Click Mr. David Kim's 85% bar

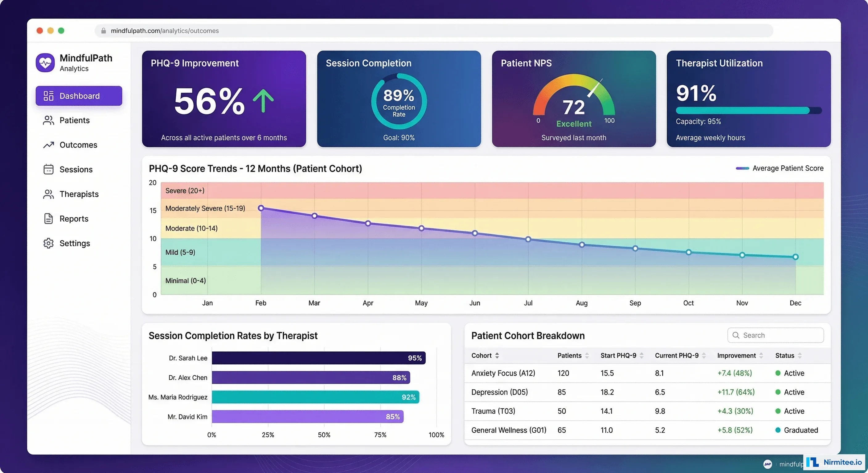point(308,417)
